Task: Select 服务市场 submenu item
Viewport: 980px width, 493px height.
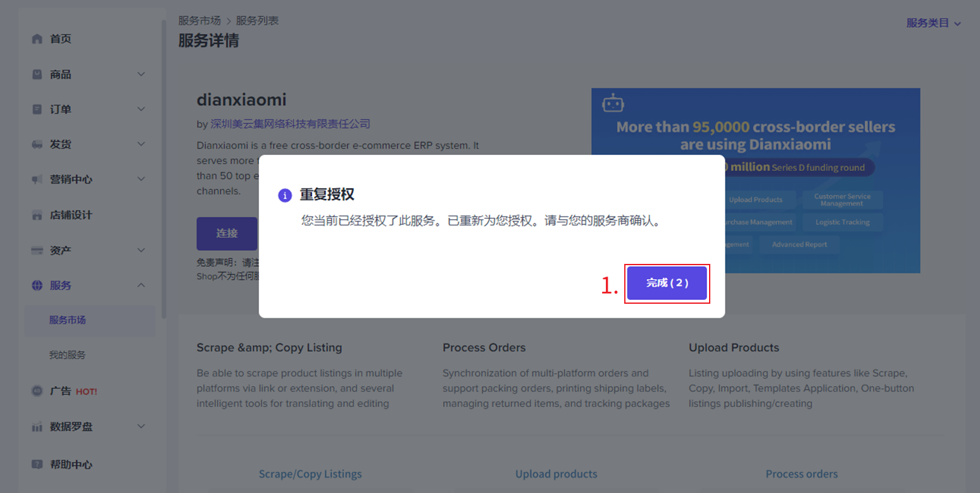Action: point(89,320)
